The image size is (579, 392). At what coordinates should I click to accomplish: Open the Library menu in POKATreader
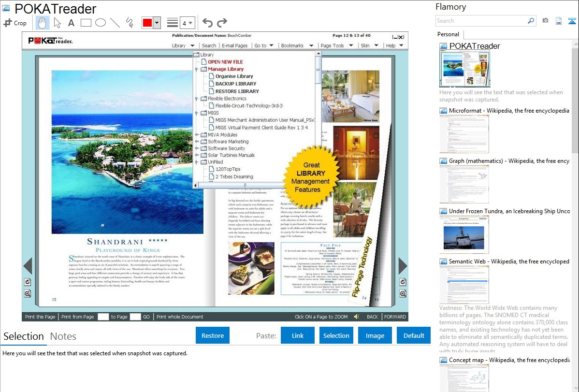[183, 45]
